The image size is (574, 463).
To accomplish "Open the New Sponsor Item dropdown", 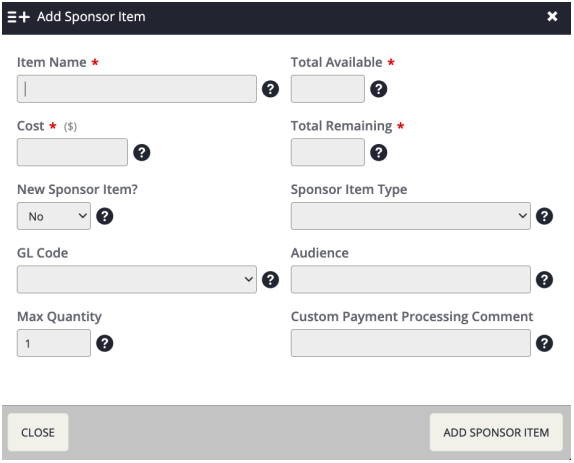I will click(54, 216).
